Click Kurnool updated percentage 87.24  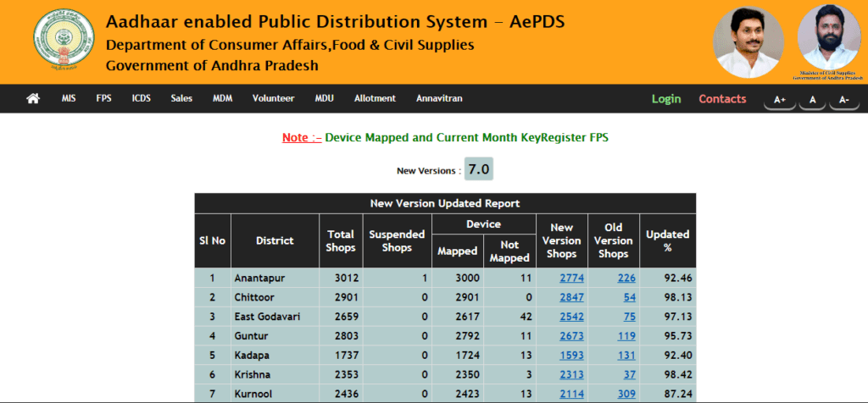(678, 395)
